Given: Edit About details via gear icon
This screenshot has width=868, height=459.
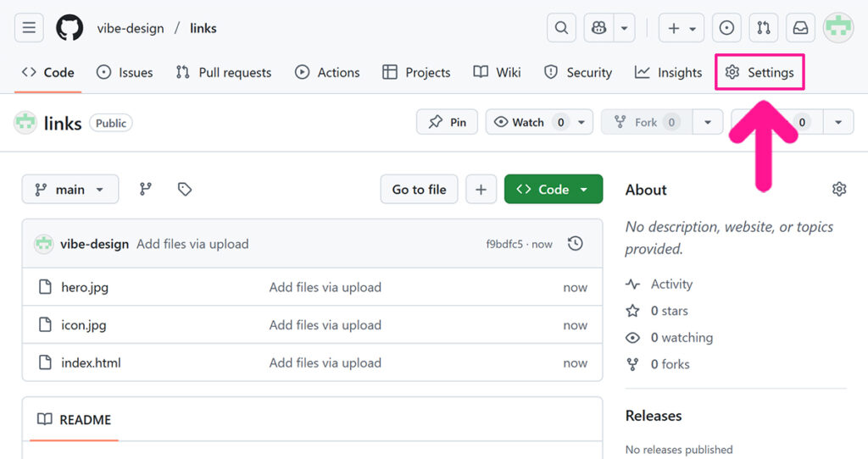Looking at the screenshot, I should [x=839, y=190].
